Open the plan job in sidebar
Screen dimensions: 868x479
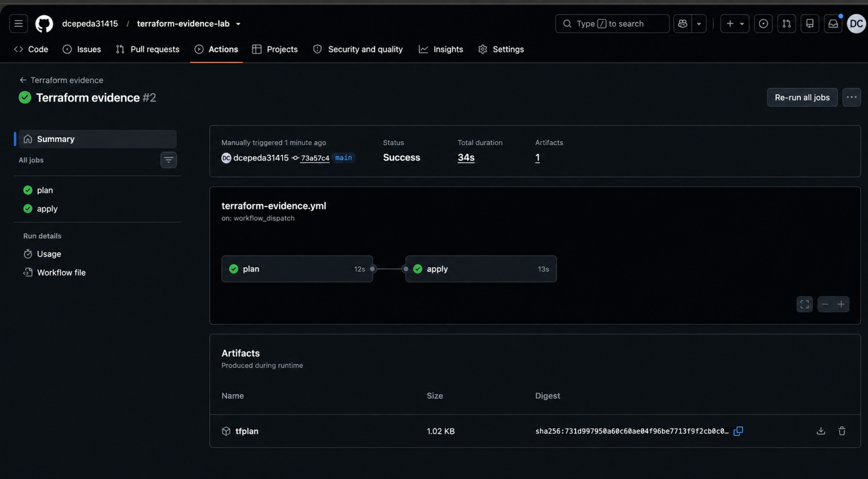click(98, 190)
